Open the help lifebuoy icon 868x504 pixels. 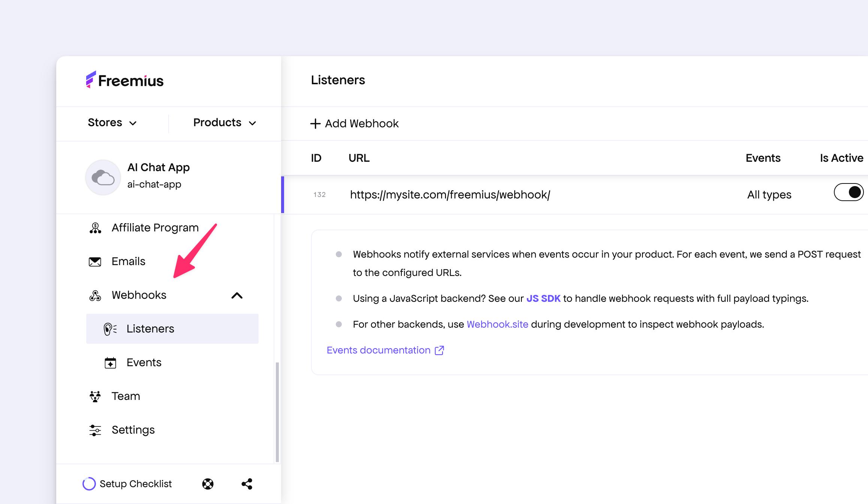(208, 484)
